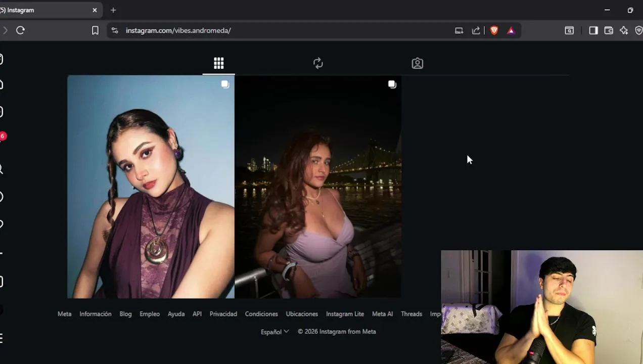This screenshot has height=364, width=643.
Task: Open Brave Shields lion icon
Action: [x=494, y=30]
